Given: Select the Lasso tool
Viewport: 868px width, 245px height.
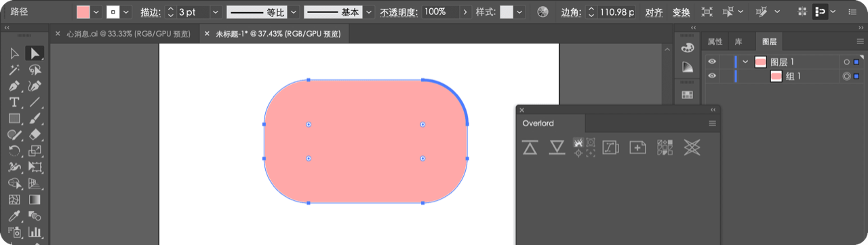Looking at the screenshot, I should click(x=35, y=69).
